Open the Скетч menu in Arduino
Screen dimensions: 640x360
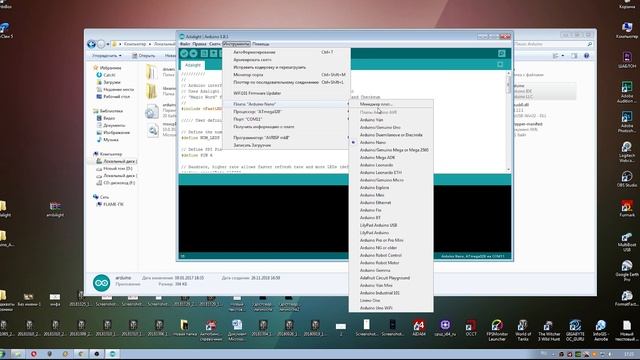[x=215, y=44]
